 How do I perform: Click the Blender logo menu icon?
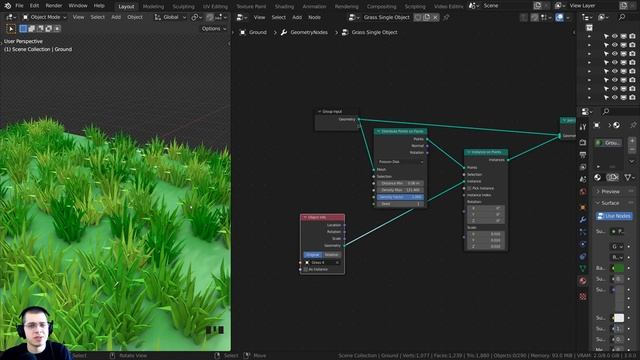7,6
